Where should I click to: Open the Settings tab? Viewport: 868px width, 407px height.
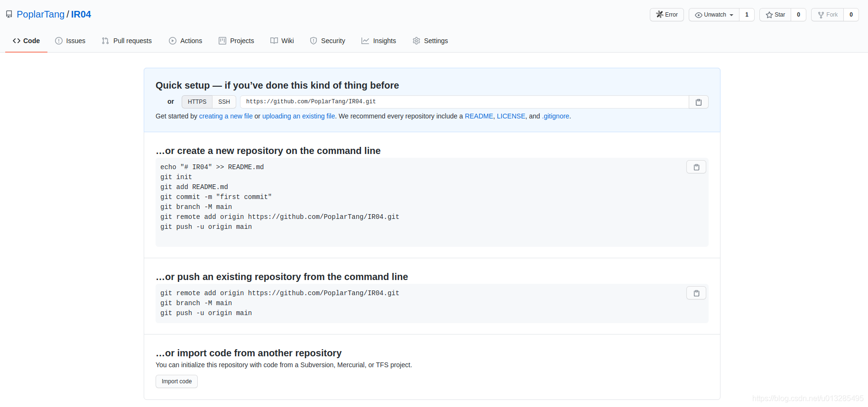pyautogui.click(x=430, y=41)
